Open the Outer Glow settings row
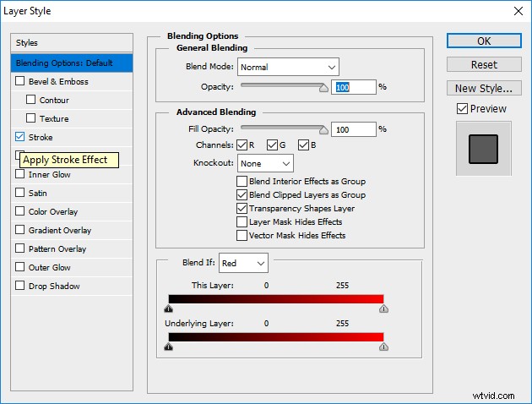Image resolution: width=532 pixels, height=404 pixels. pyautogui.click(x=72, y=268)
